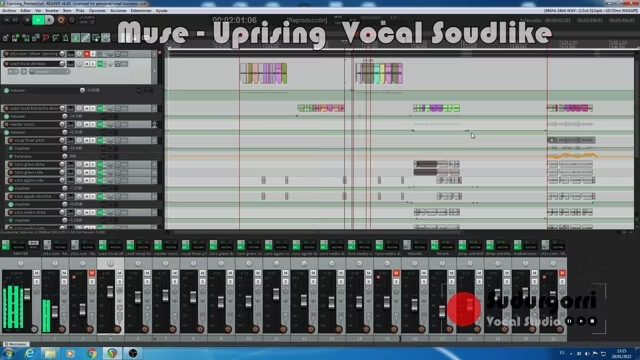Adjust the first Volumen envelope slider knob

click(82, 90)
